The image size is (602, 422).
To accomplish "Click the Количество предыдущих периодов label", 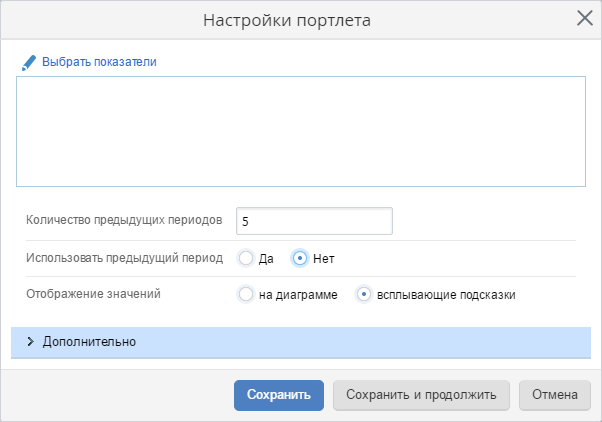I will tap(123, 220).
